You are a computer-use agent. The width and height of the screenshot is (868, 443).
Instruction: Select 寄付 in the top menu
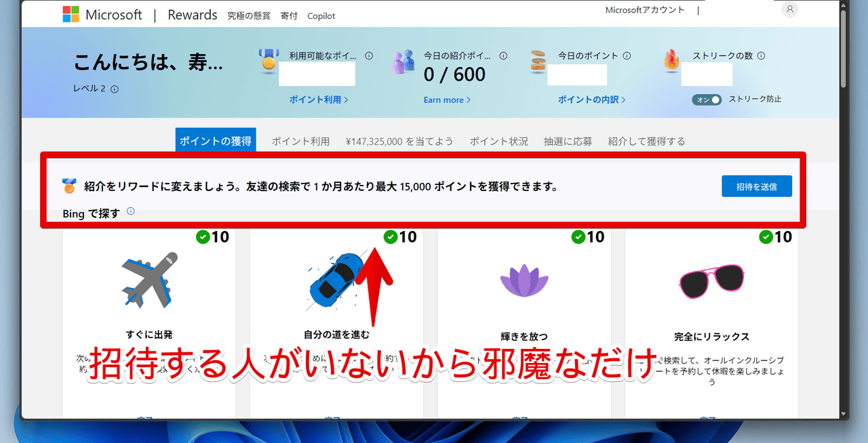(289, 15)
